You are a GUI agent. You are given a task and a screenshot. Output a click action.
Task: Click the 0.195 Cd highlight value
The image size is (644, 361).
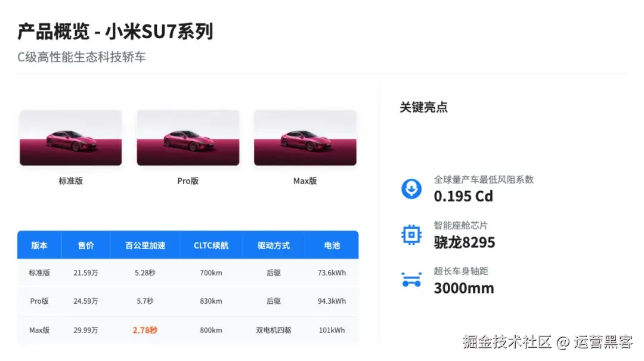coord(463,196)
